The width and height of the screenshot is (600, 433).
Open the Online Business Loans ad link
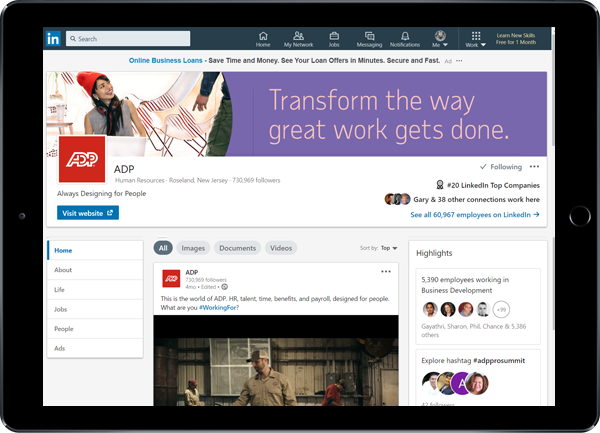pos(165,60)
